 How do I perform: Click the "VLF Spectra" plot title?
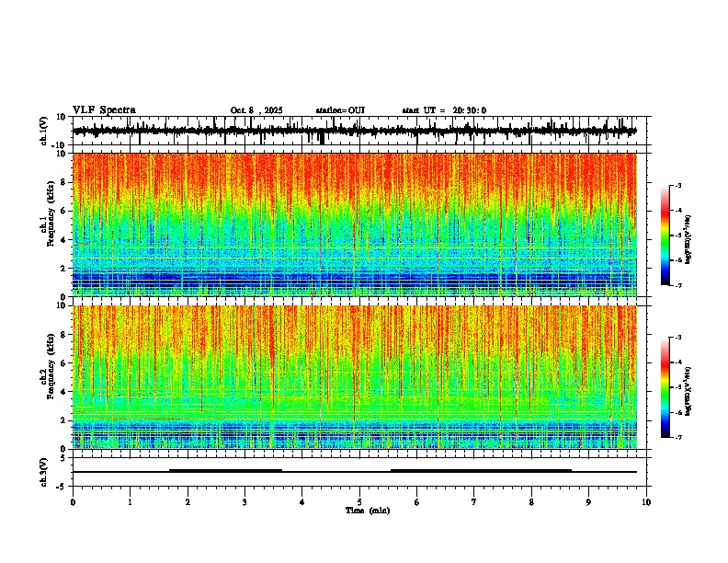(104, 110)
